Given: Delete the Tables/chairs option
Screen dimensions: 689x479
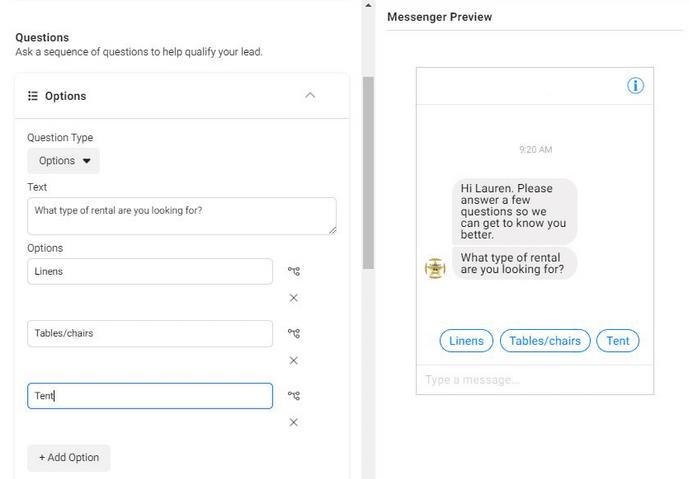Looking at the screenshot, I should (x=294, y=360).
